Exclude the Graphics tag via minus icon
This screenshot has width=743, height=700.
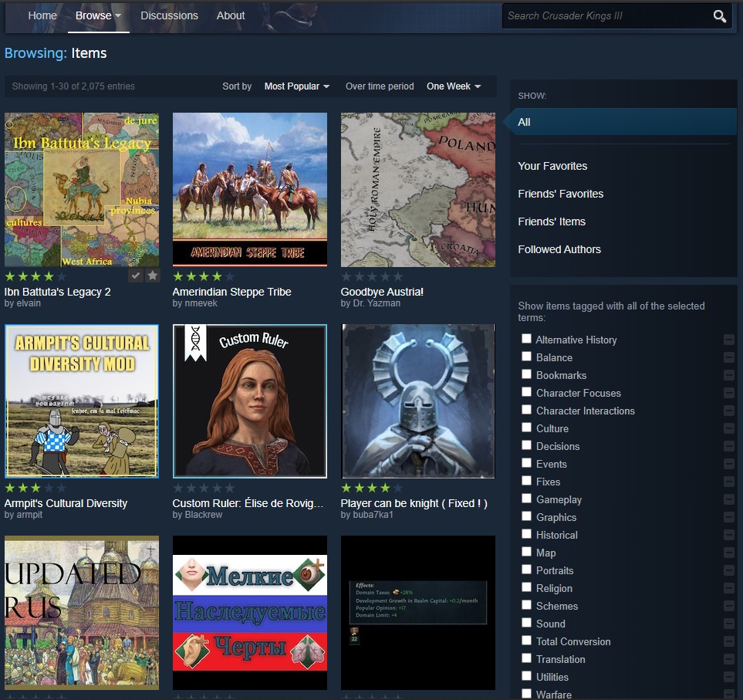[x=729, y=517]
